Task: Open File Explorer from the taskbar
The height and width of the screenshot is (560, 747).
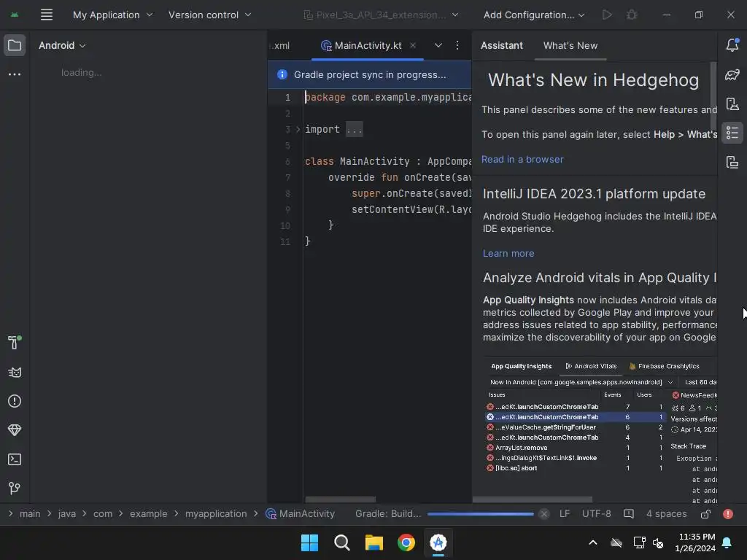Action: tap(374, 542)
